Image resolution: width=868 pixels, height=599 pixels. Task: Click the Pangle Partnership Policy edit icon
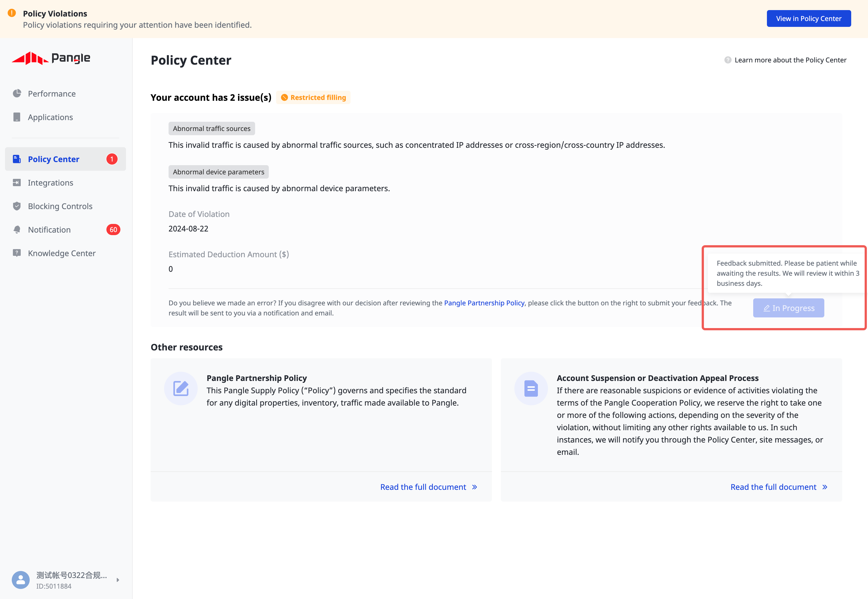181,389
